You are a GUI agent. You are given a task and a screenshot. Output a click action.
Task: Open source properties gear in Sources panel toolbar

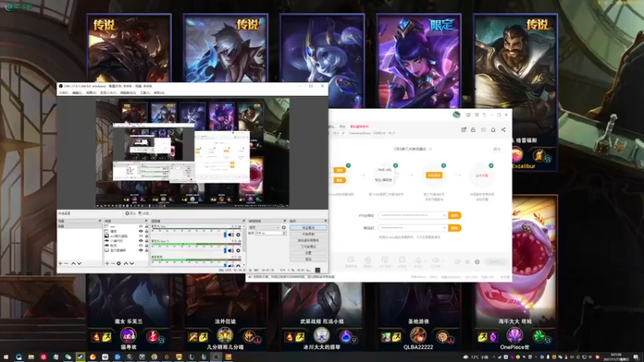pos(118,264)
